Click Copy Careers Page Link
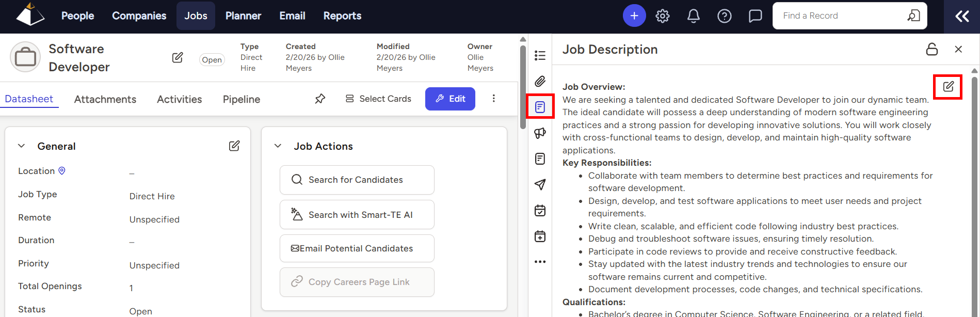980x317 pixels. click(x=357, y=282)
